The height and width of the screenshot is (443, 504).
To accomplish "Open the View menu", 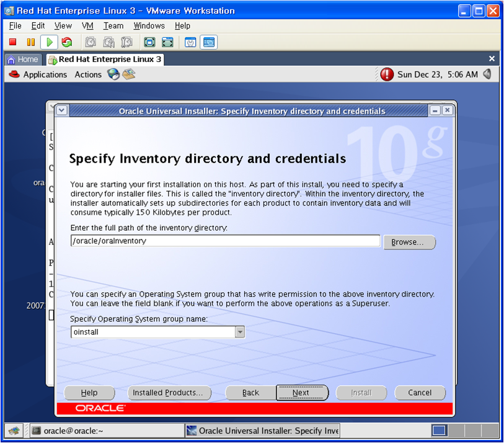I will point(63,25).
